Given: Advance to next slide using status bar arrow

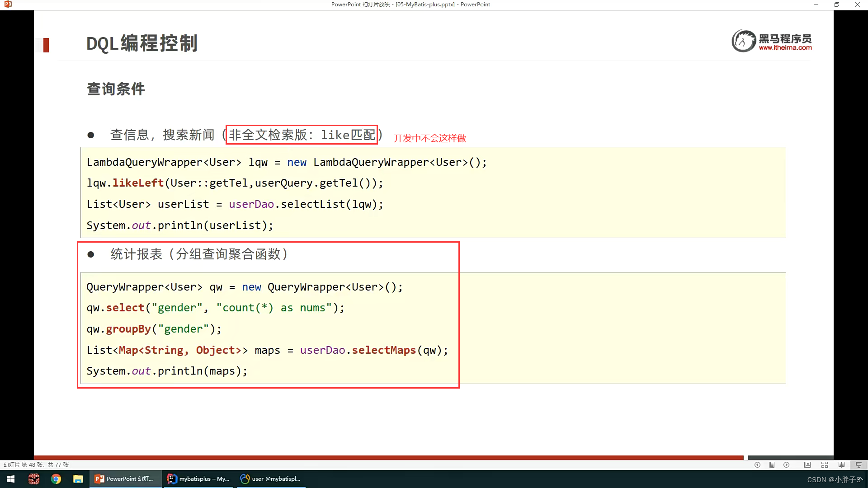Looking at the screenshot, I should click(x=787, y=465).
